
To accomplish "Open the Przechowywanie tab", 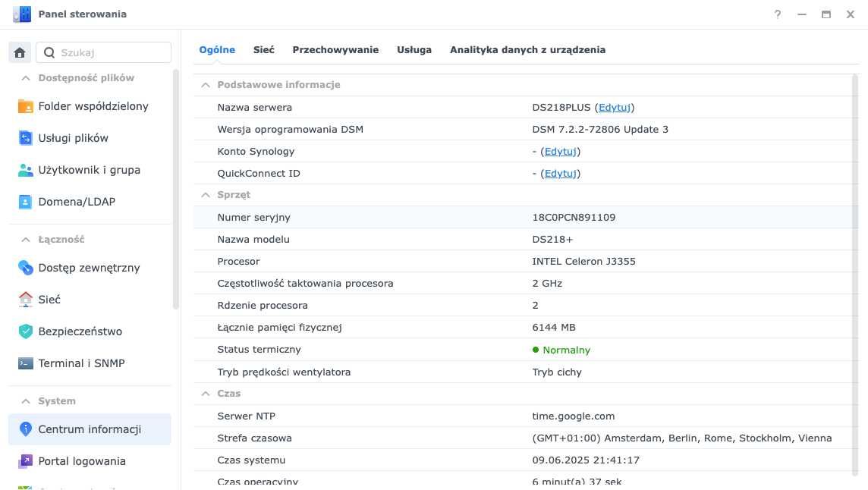I will (x=335, y=50).
